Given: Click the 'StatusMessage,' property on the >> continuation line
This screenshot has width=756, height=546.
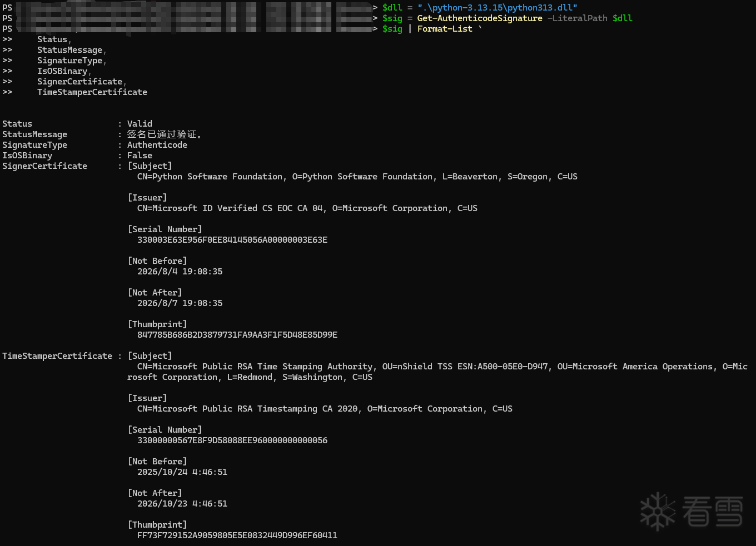Looking at the screenshot, I should [72, 50].
